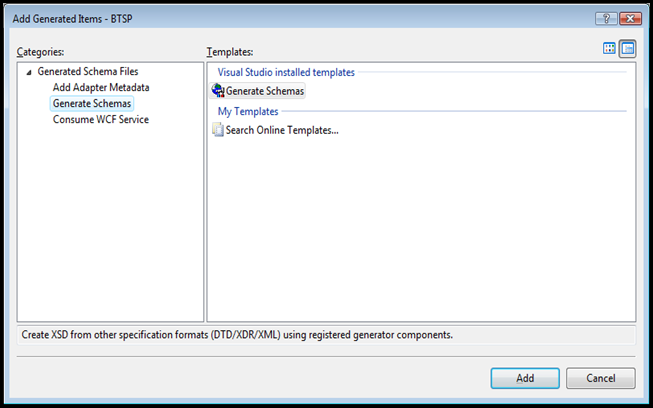This screenshot has height=408, width=653.
Task: Switch templates to small icons view
Action: (x=628, y=49)
